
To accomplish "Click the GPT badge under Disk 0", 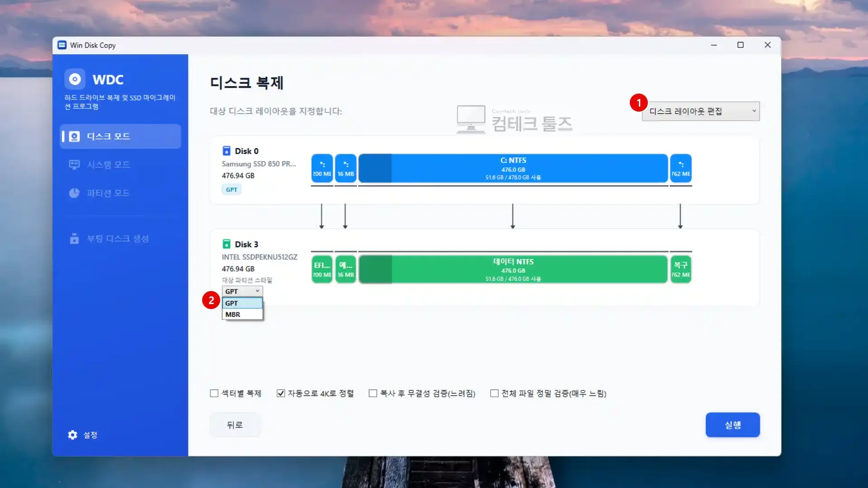I will click(231, 190).
